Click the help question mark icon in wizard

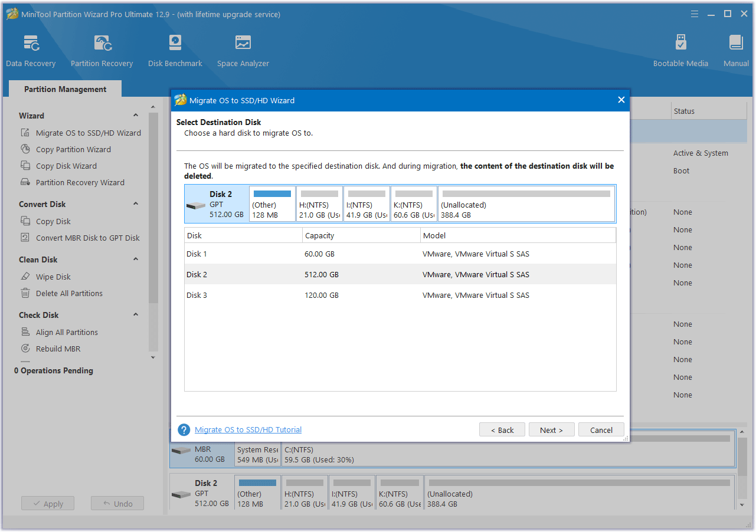tap(184, 430)
